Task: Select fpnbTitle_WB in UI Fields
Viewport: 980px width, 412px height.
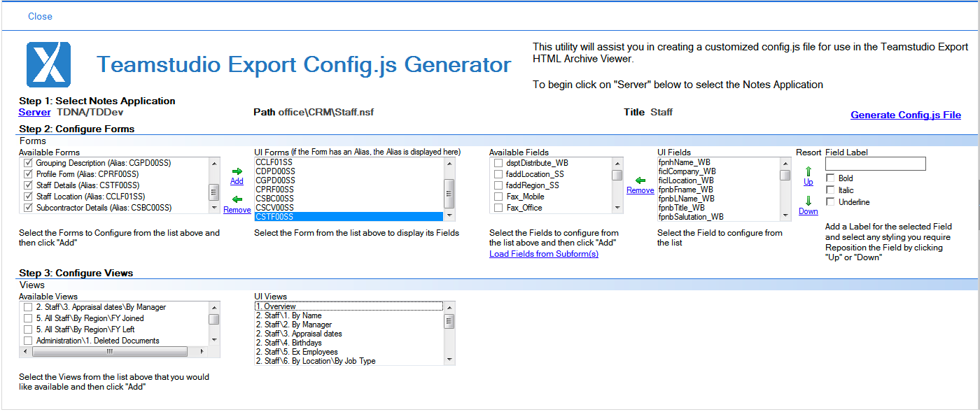Action: tap(718, 208)
